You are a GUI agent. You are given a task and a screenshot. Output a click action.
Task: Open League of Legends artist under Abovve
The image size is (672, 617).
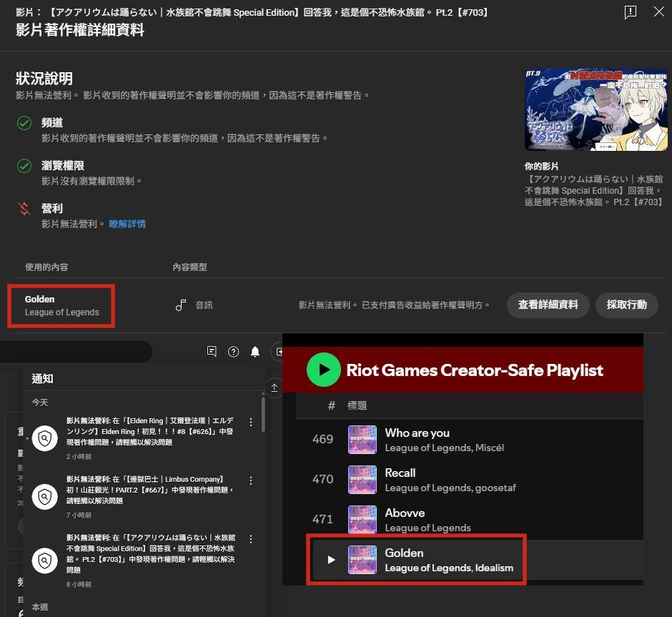coord(428,528)
